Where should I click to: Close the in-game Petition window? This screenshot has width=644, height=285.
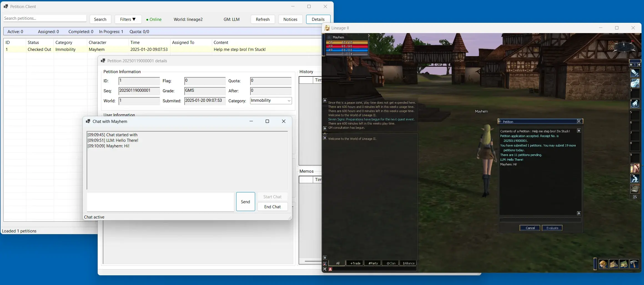579,121
